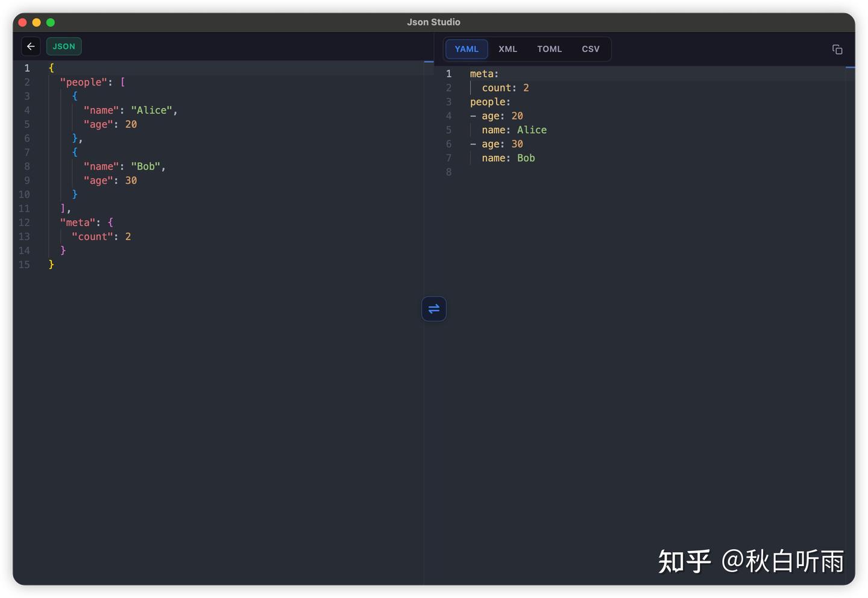Click name: Bob in YAML output
The height and width of the screenshot is (598, 868).
click(x=508, y=158)
